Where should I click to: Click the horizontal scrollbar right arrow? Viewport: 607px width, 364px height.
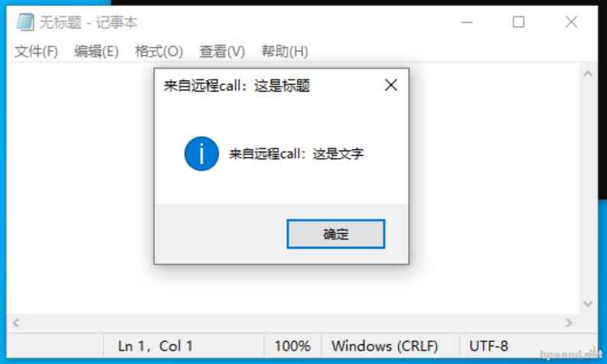(x=568, y=323)
